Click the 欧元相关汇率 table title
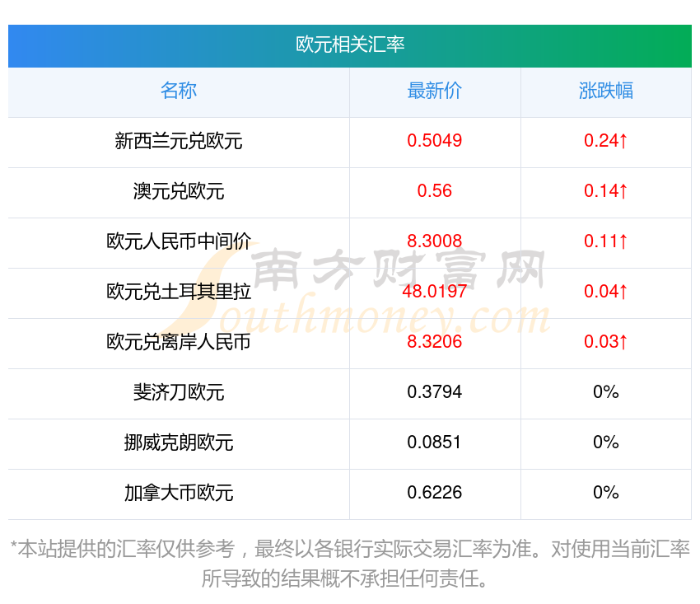700x604 pixels. pyautogui.click(x=350, y=44)
